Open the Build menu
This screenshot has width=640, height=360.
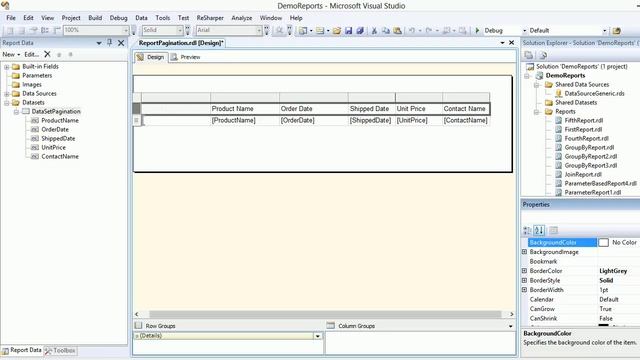(95, 18)
